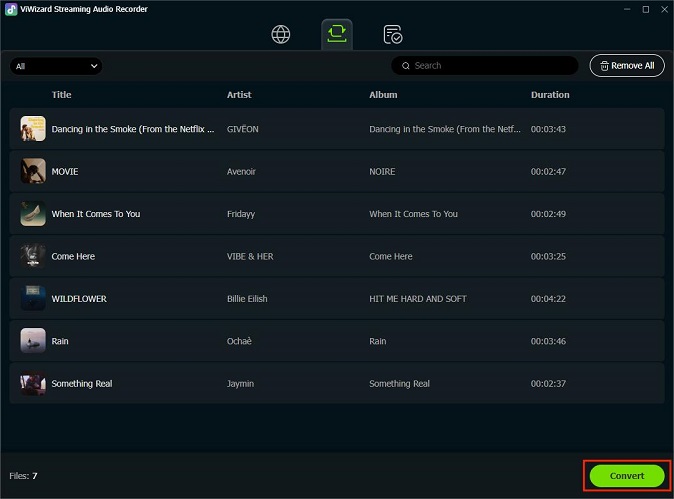Image resolution: width=674 pixels, height=499 pixels.
Task: Click the ViWizard app logo icon
Action: coord(11,9)
